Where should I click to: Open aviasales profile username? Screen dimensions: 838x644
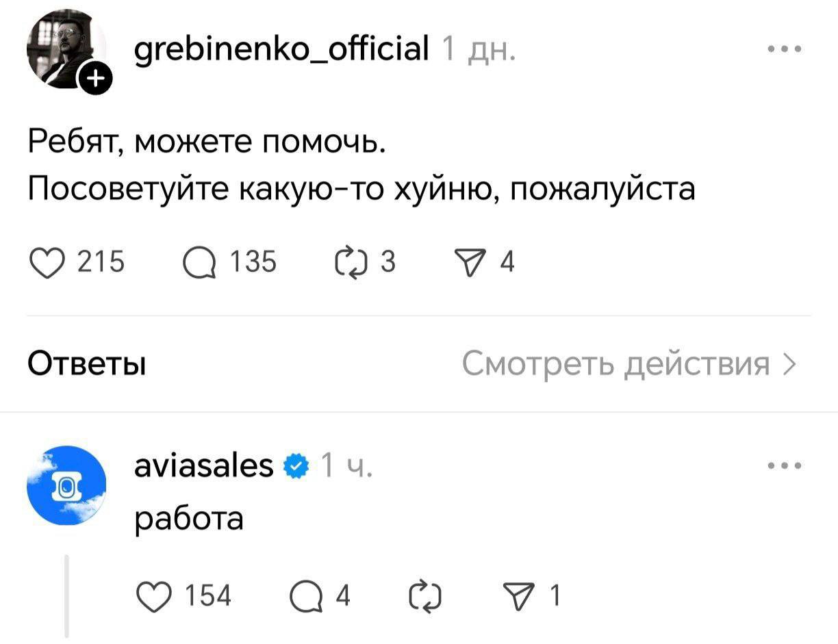point(204,466)
